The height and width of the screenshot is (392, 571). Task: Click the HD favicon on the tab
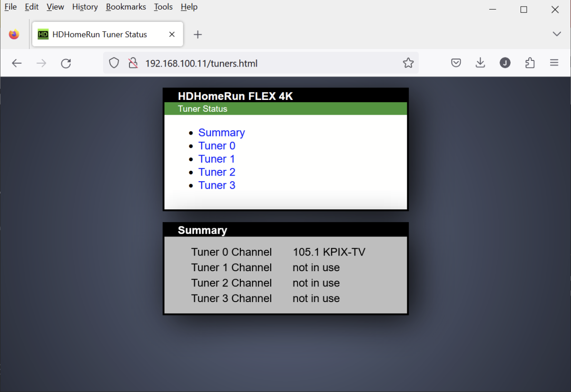click(43, 34)
